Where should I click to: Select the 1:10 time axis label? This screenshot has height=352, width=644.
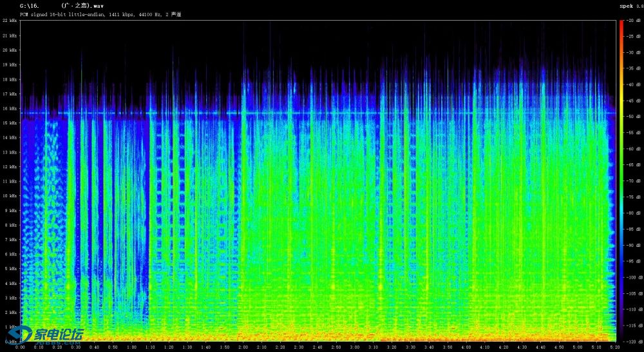[x=150, y=347]
